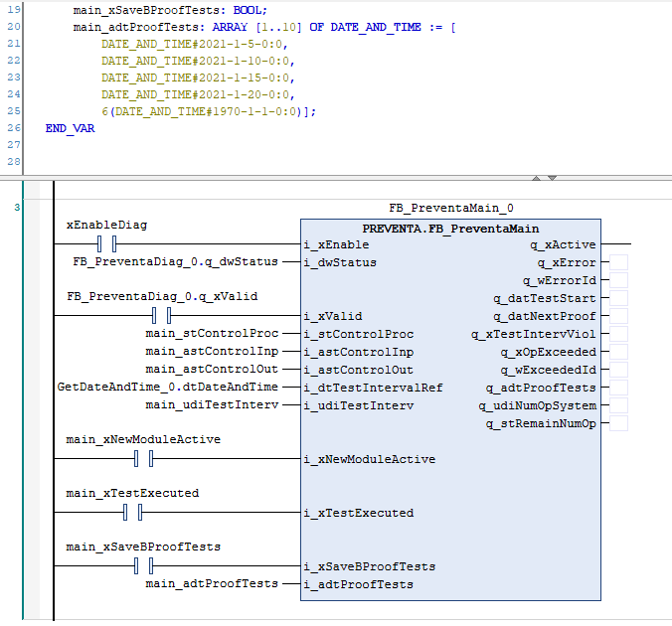This screenshot has width=672, height=626.
Task: Click the i_dwStatus pin label
Action: point(340,262)
